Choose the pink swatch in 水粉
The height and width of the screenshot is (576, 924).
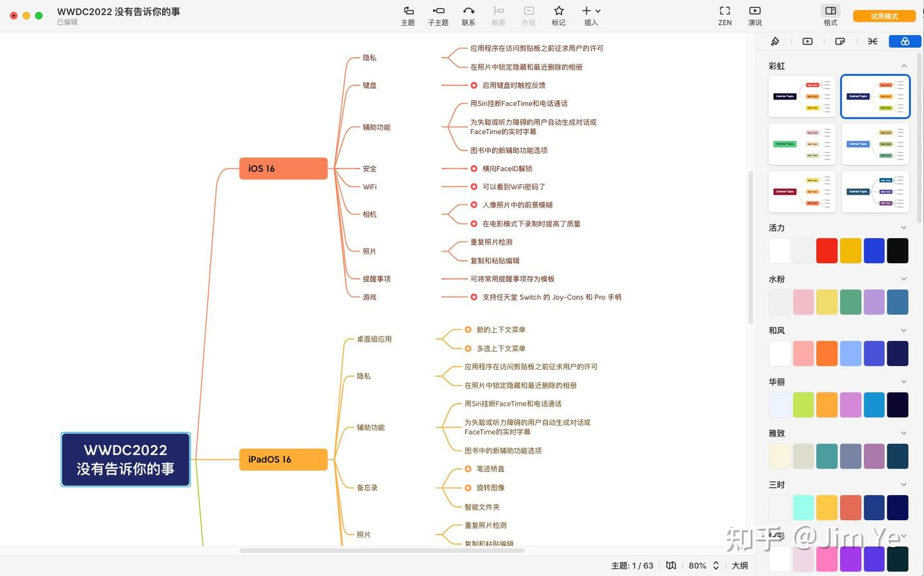(x=803, y=302)
